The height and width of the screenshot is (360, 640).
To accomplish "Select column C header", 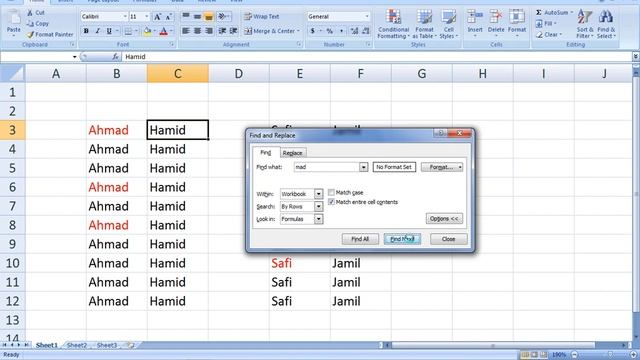I will coord(178,73).
